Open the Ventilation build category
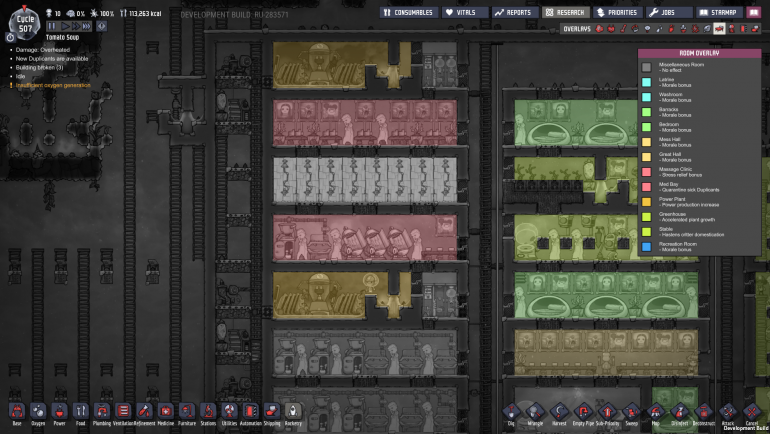Screen dimensions: 770x434 click(123, 411)
